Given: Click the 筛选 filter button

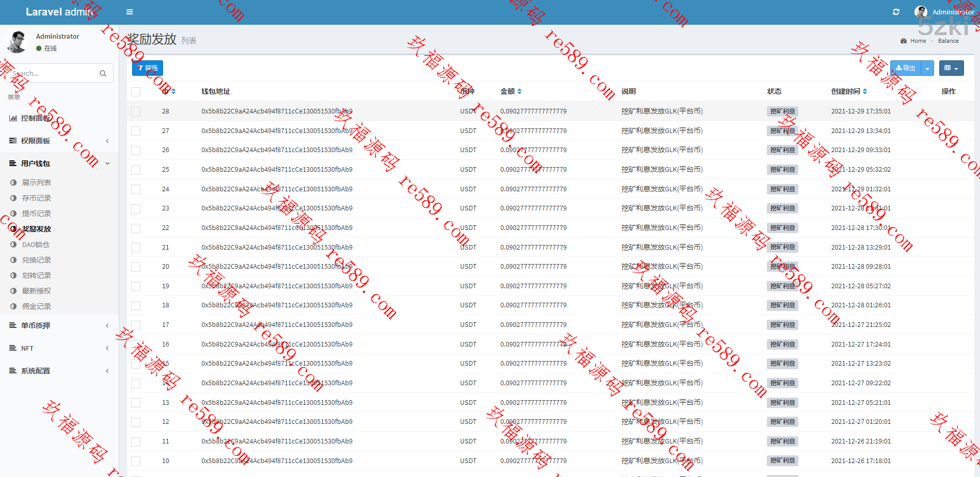Looking at the screenshot, I should 148,68.
